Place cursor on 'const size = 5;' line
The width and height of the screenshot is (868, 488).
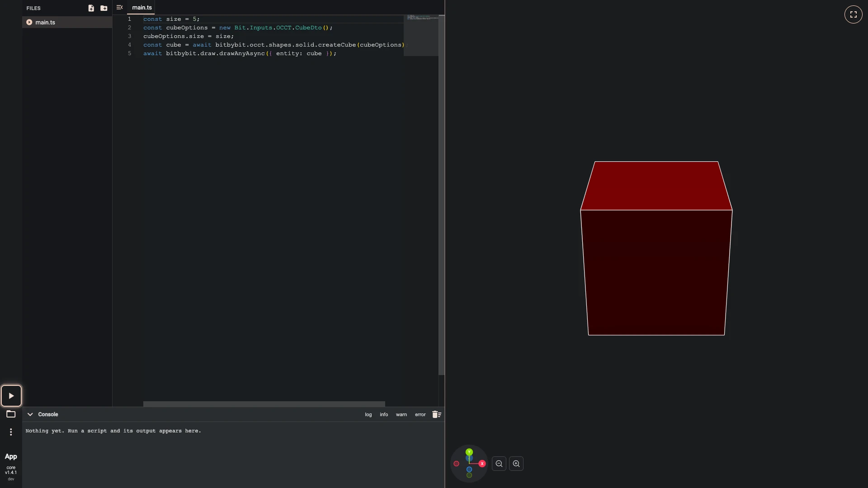171,19
